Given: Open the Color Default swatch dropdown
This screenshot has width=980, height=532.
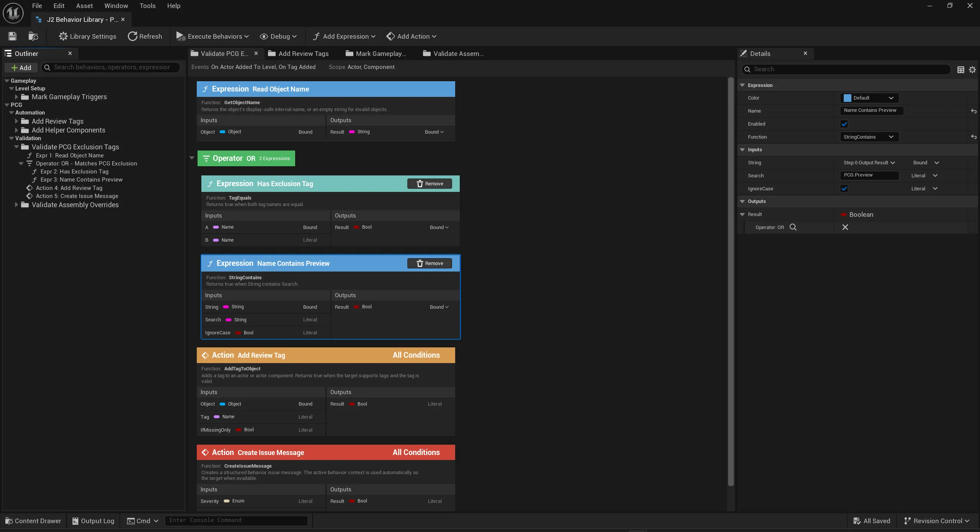Looking at the screenshot, I should [x=869, y=98].
